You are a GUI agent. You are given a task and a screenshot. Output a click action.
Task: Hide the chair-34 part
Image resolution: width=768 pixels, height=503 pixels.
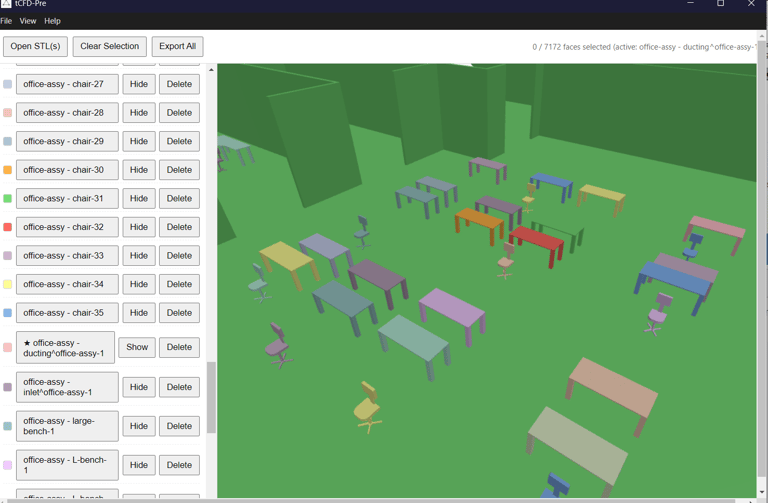point(139,284)
